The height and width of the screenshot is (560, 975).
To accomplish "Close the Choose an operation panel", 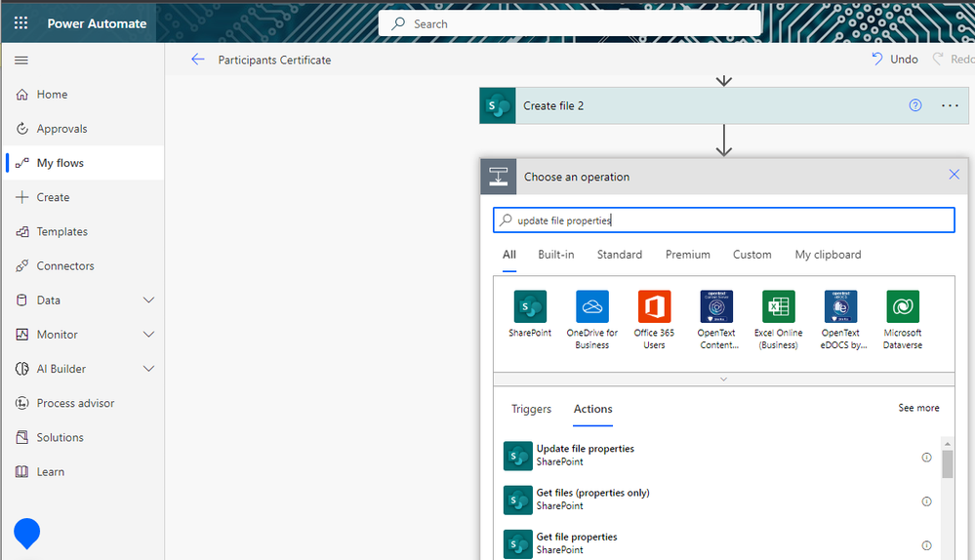I will [x=954, y=175].
